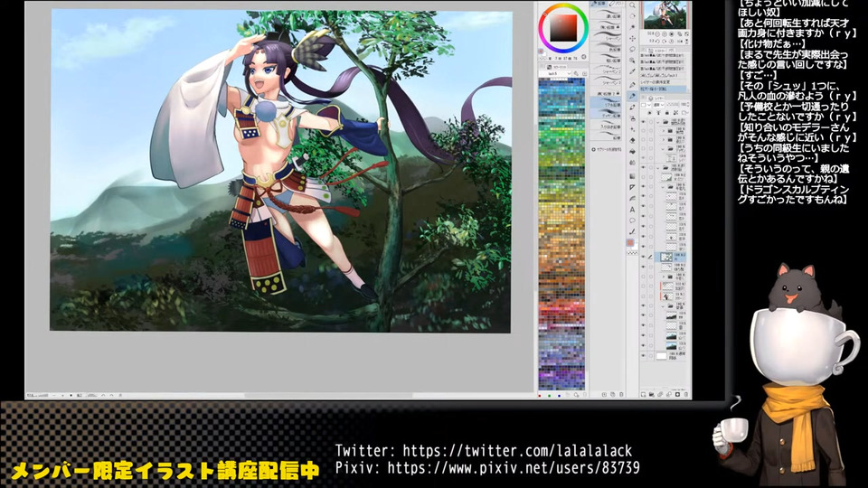
Task: Click Navigator zoom in icon
Action: point(665,34)
